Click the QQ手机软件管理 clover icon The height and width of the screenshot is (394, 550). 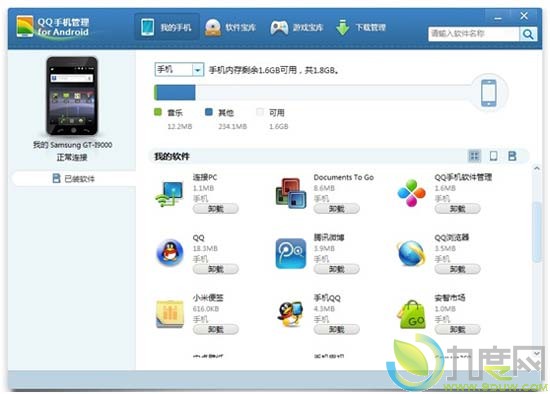tap(411, 193)
